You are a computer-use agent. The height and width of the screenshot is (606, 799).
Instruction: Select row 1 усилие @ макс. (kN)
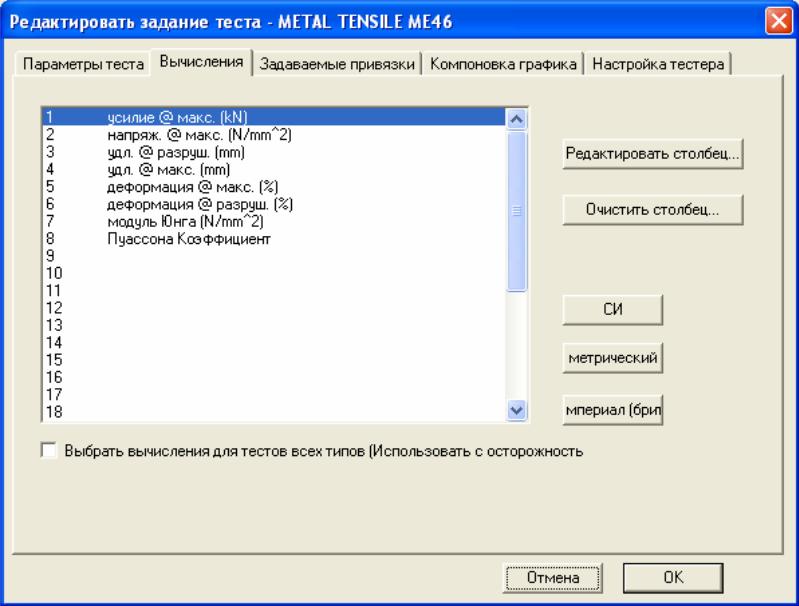click(274, 117)
